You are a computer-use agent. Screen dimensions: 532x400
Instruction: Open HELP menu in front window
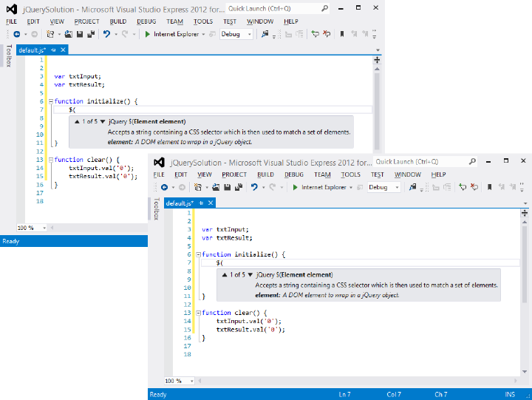point(438,174)
